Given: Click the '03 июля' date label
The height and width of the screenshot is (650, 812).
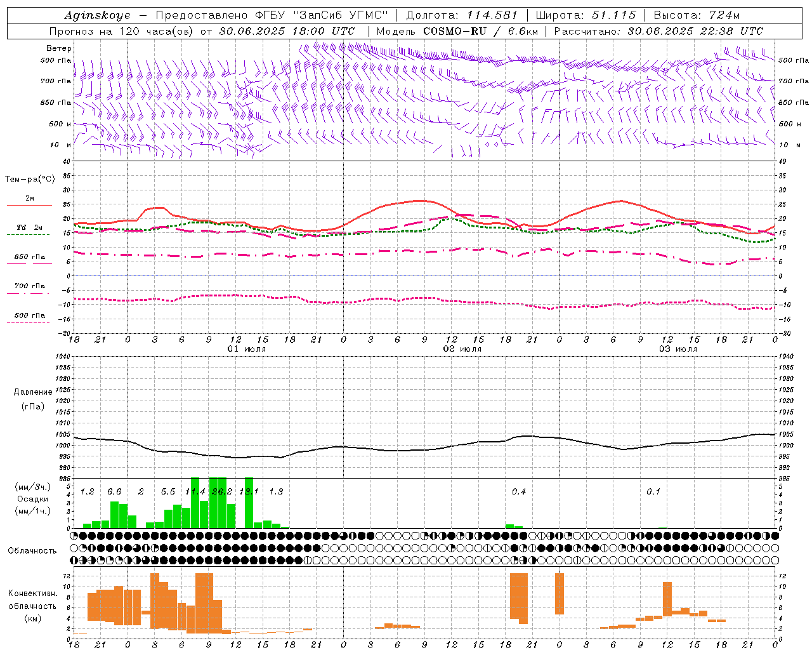Looking at the screenshot, I should tap(678, 349).
